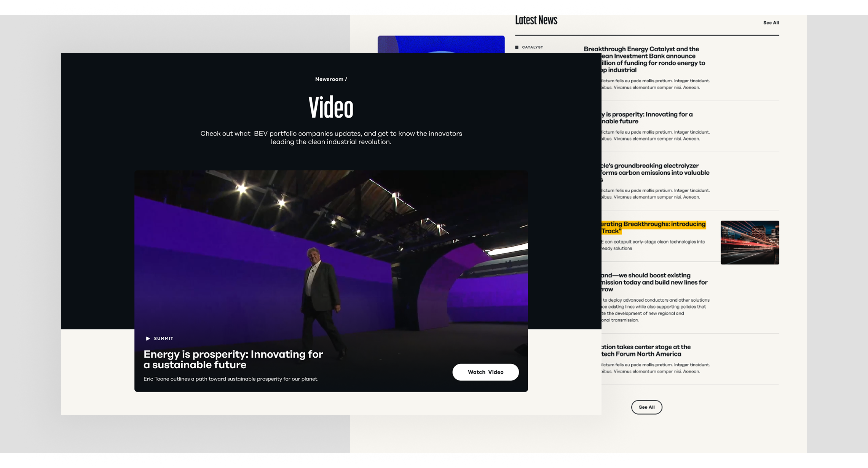Click the square icon beside CATALYST
Screen dimensions: 868x468
517,47
